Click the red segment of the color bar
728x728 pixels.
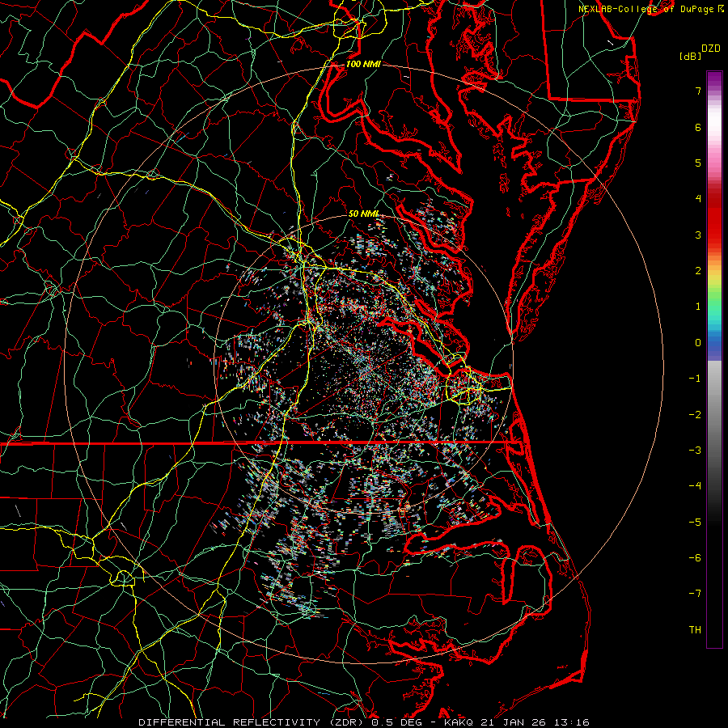click(714, 218)
